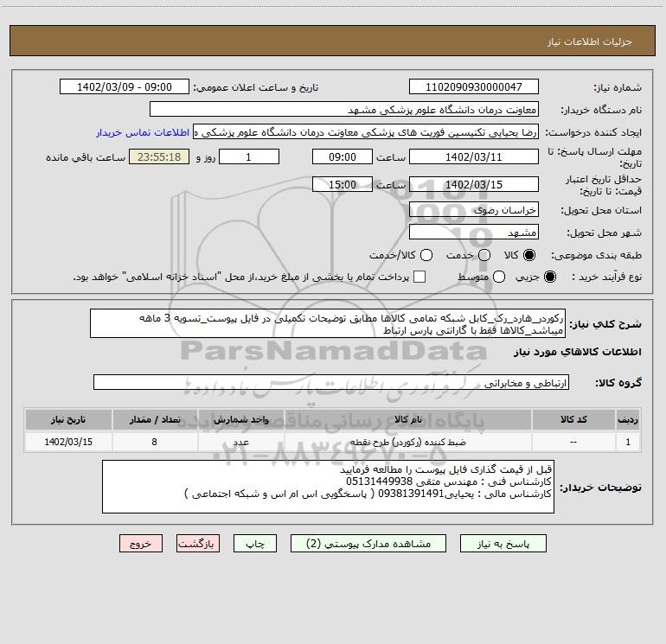Select the خدمت radio button
Image resolution: width=666 pixels, height=644 pixels.
(484, 255)
